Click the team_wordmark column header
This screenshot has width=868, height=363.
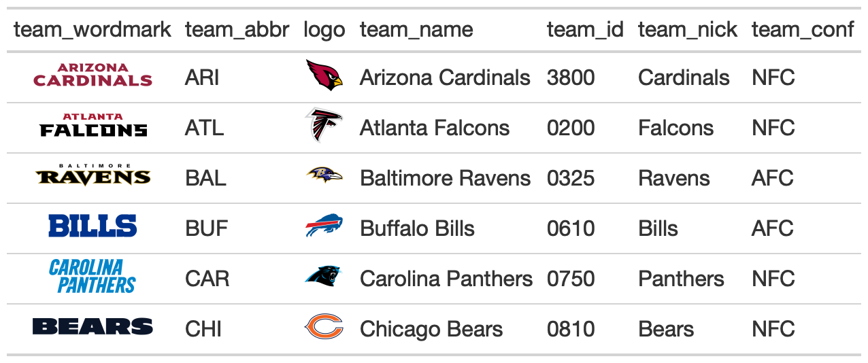pyautogui.click(x=93, y=29)
